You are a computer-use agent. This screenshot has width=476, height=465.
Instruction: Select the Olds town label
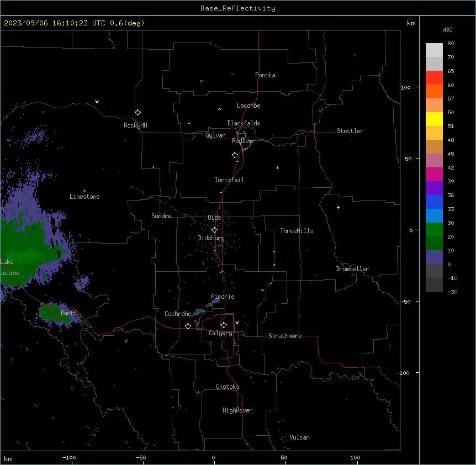[x=214, y=218]
